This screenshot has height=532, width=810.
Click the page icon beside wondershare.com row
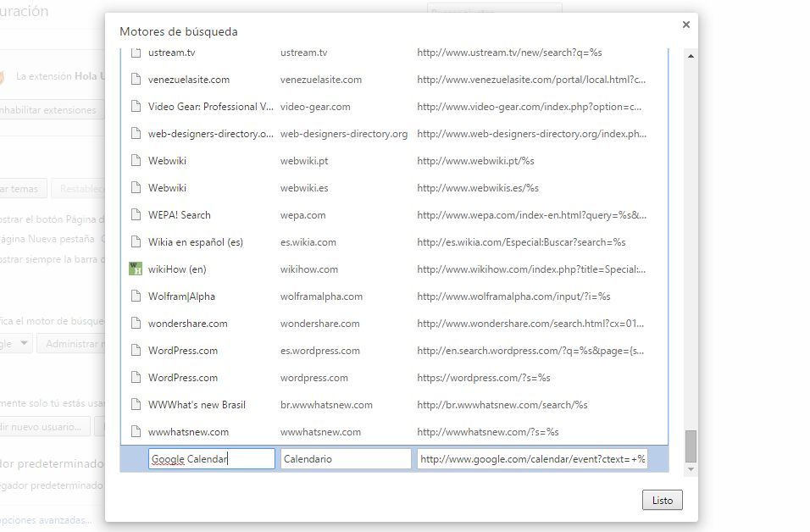tap(136, 324)
